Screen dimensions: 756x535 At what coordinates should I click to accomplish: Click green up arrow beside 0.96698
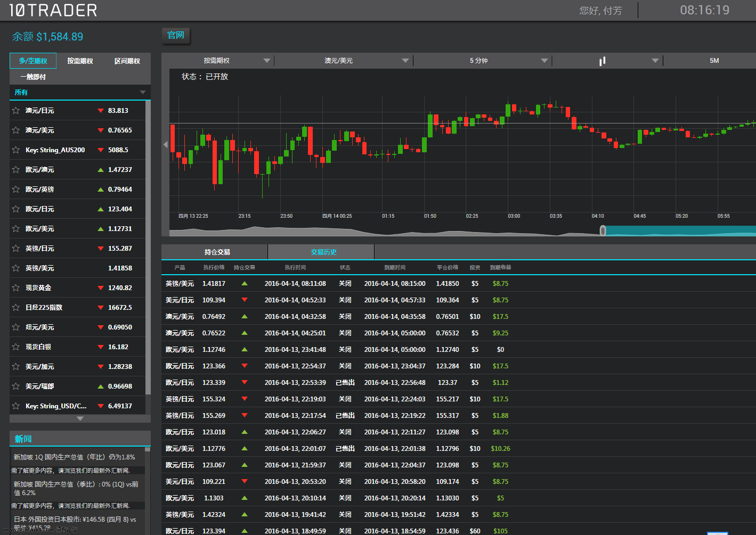point(101,386)
